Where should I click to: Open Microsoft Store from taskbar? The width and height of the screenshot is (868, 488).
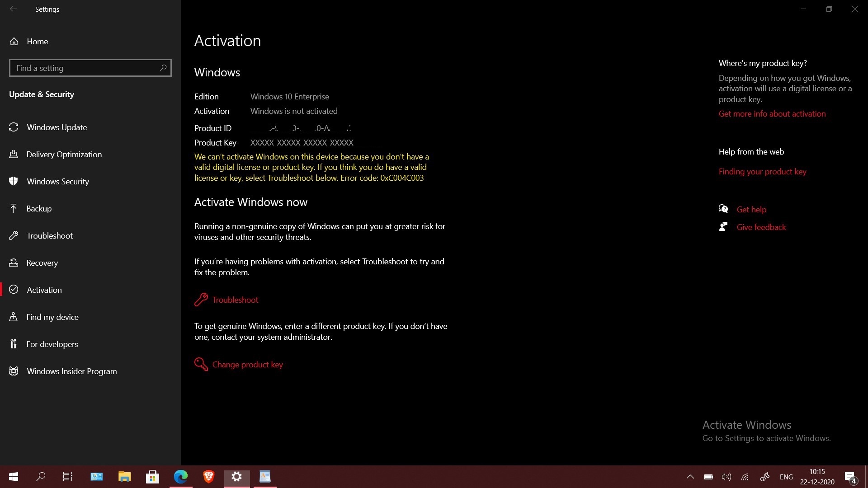(x=152, y=476)
